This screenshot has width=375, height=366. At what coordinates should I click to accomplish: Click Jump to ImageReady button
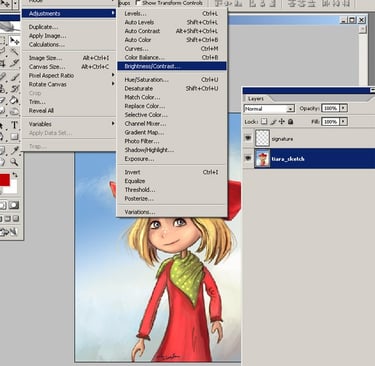tap(9, 232)
